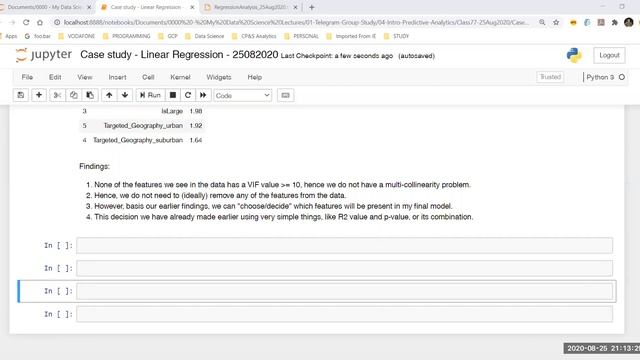
Task: Open the command palette keyboard icon
Action: pos(285,95)
